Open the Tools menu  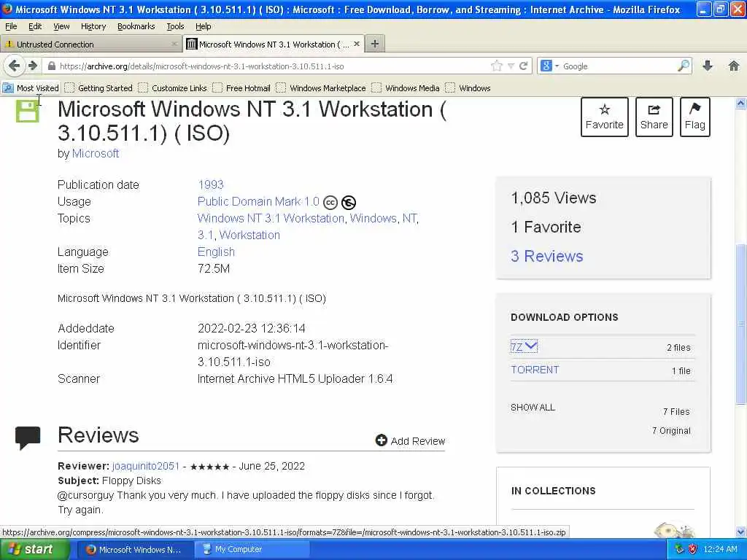tap(175, 26)
